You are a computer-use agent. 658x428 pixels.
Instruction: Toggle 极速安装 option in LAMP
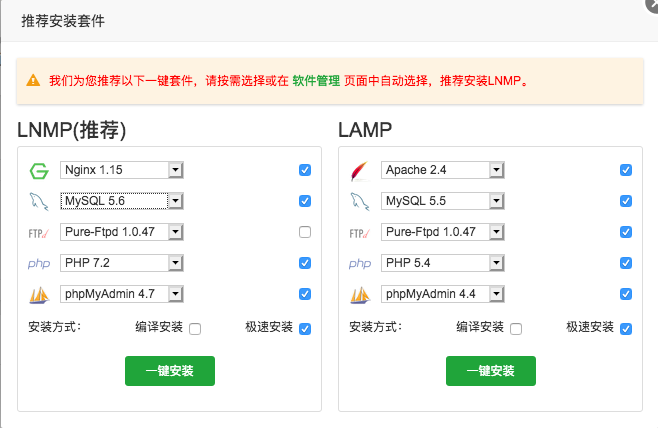[626, 329]
